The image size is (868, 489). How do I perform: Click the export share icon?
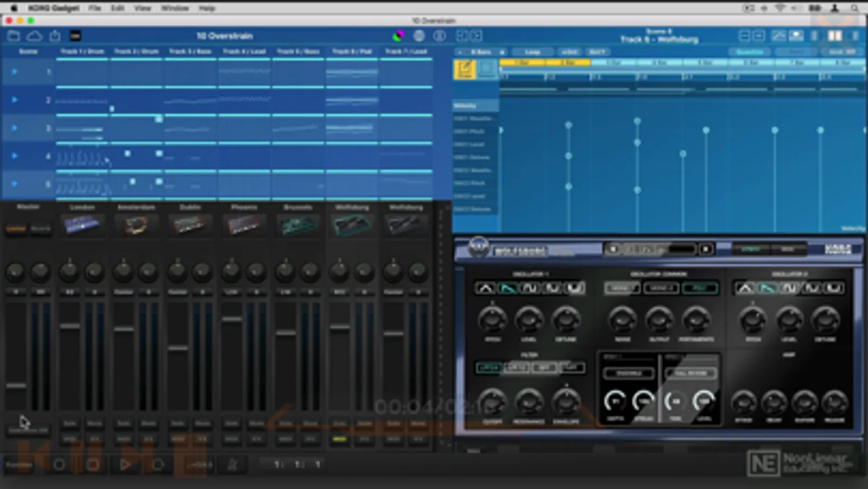[x=55, y=36]
